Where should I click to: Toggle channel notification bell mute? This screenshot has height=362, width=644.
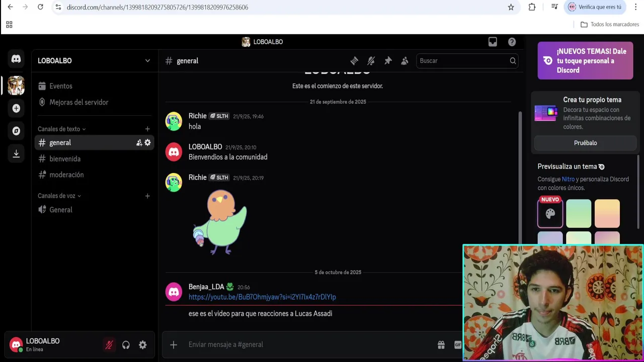coord(371,61)
